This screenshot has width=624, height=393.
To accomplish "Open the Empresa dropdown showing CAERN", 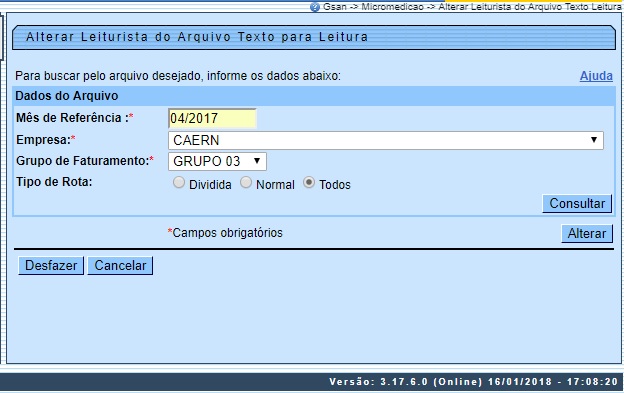I will click(x=386, y=140).
